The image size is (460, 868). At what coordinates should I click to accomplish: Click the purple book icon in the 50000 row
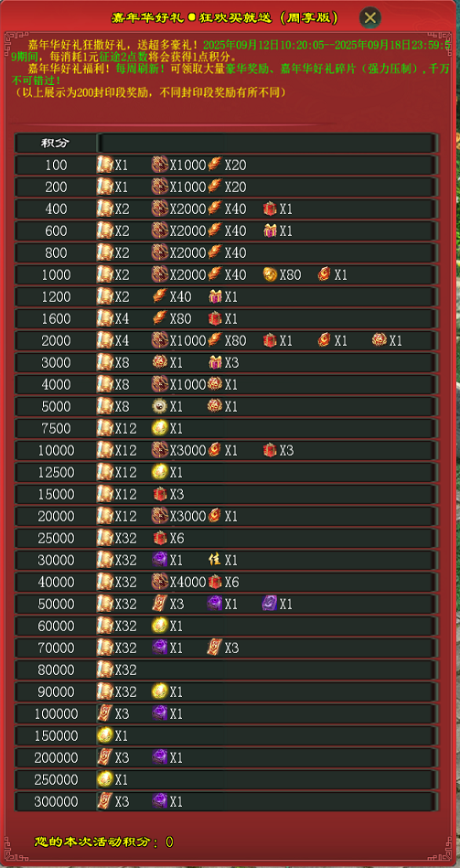point(270,604)
